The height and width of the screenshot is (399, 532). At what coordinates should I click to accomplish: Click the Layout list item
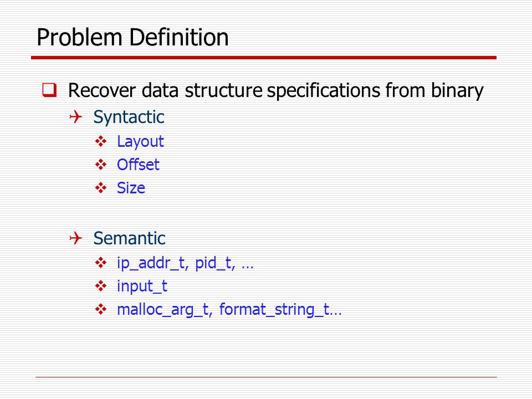coord(140,142)
